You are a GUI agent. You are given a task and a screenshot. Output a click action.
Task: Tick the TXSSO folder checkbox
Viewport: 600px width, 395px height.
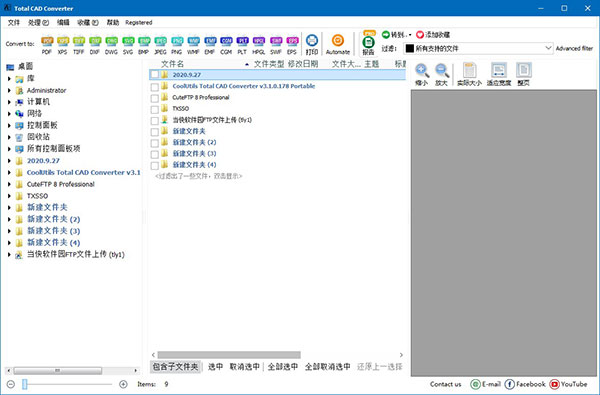[154, 109]
